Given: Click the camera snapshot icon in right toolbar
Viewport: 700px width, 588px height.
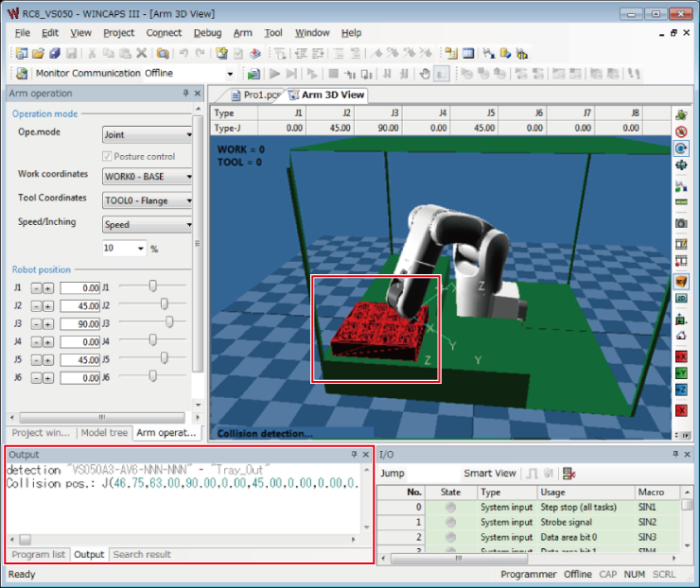Looking at the screenshot, I should click(681, 223).
